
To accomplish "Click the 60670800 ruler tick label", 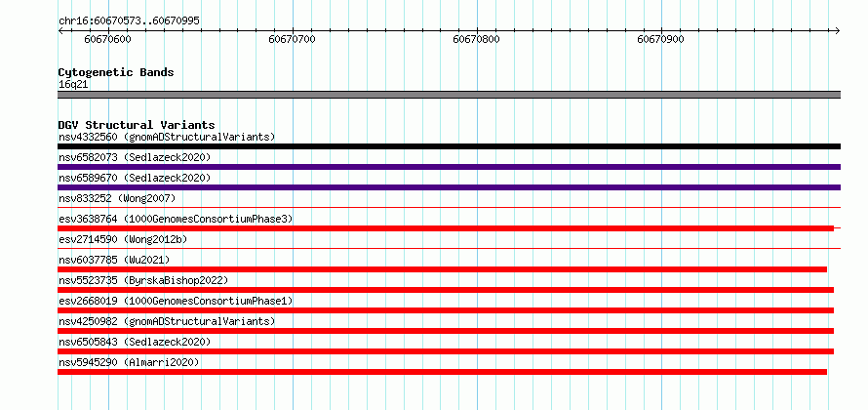I will (477, 39).
